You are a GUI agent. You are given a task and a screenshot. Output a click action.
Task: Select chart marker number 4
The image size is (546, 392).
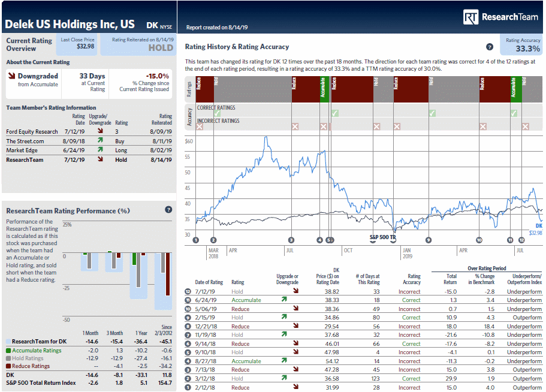(x=319, y=240)
